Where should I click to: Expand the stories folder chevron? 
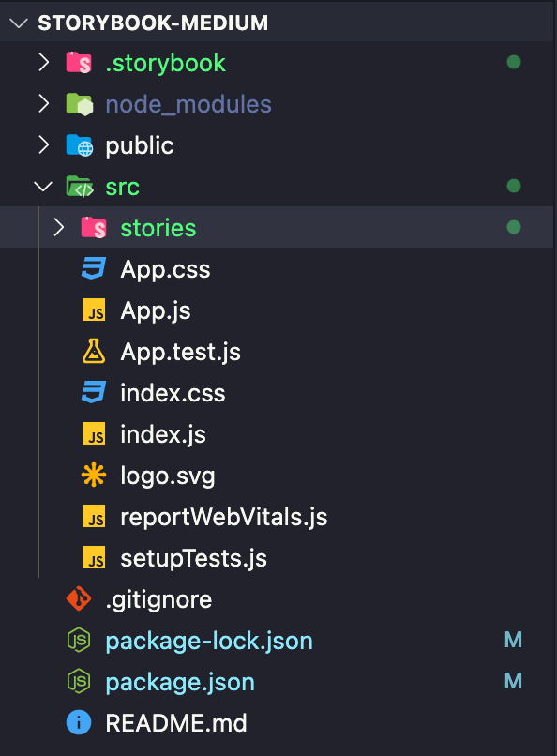[x=58, y=227]
